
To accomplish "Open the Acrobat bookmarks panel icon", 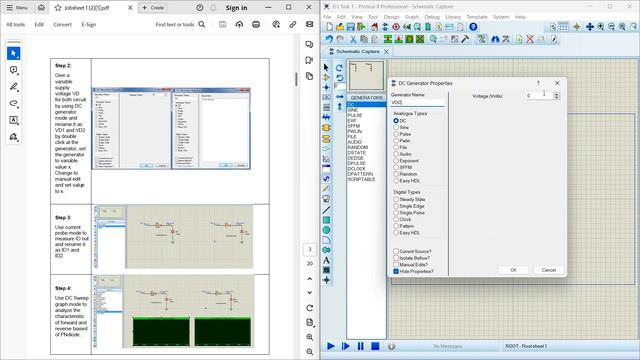I will [x=309, y=60].
